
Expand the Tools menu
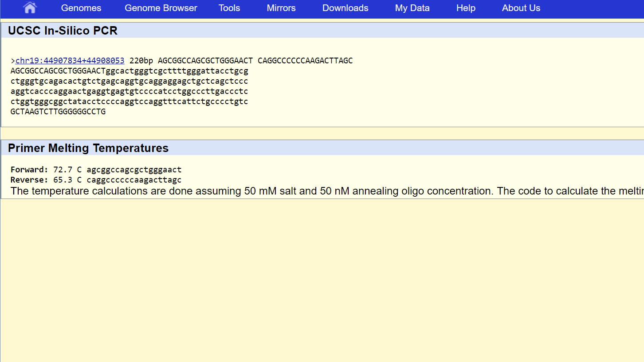(229, 8)
